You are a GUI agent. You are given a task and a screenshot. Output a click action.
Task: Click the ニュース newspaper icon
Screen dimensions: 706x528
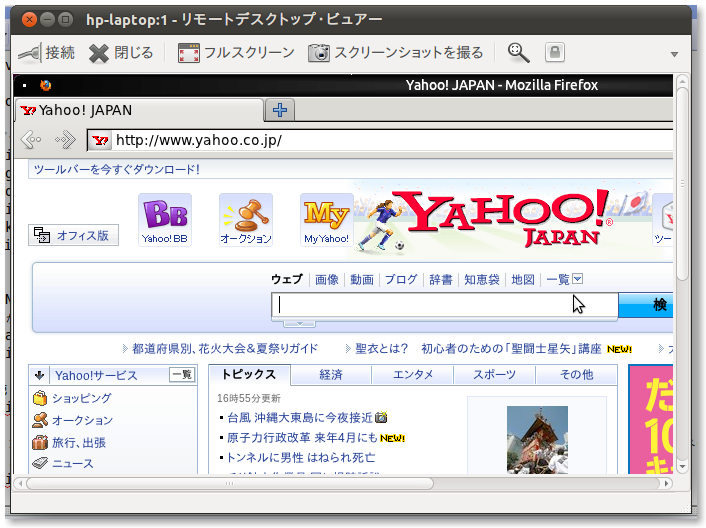coord(40,463)
